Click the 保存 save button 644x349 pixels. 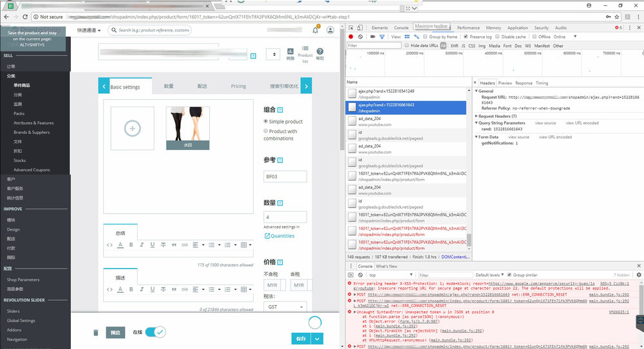coord(301,339)
